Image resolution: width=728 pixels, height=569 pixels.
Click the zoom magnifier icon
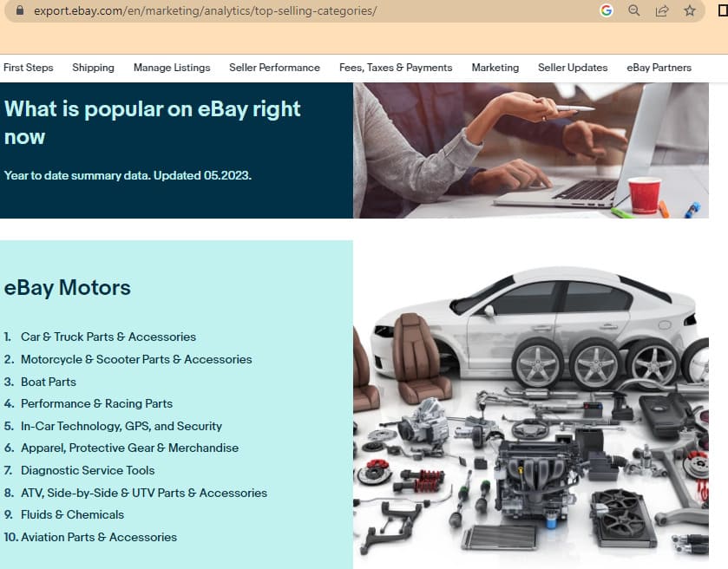[x=633, y=10]
